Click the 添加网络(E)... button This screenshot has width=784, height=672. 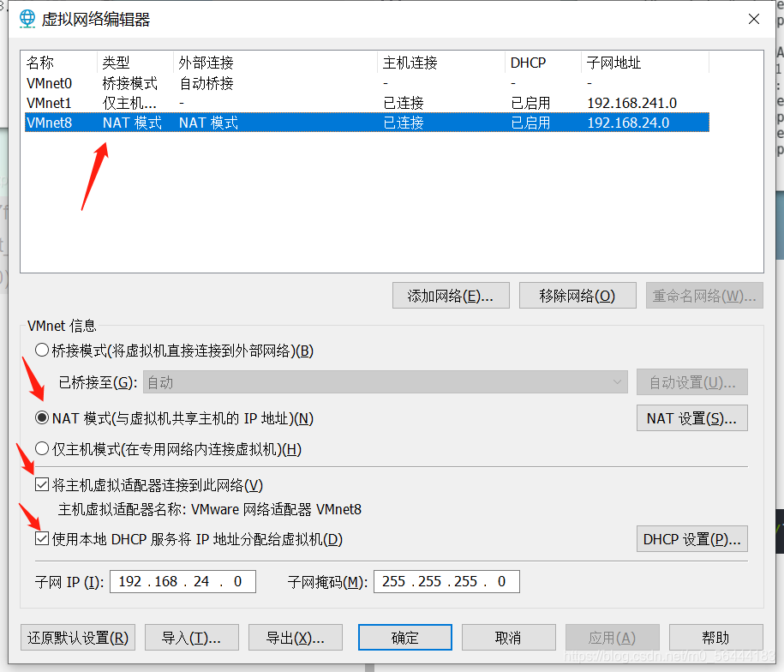(x=451, y=296)
